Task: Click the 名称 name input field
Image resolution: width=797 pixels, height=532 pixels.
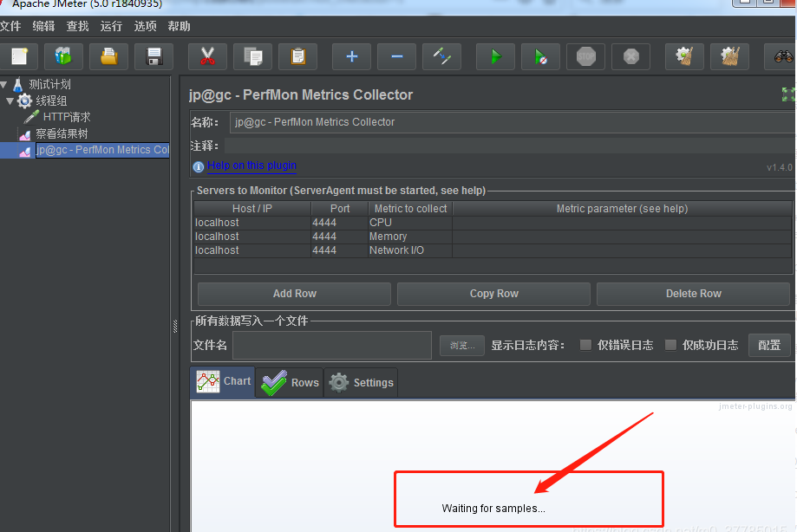Action: (513, 122)
